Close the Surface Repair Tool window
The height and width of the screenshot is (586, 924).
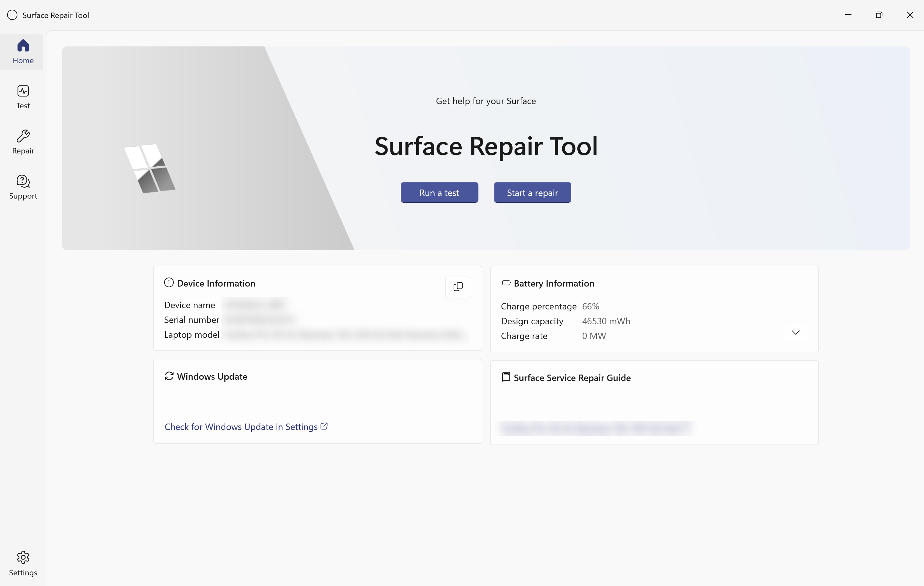click(910, 15)
